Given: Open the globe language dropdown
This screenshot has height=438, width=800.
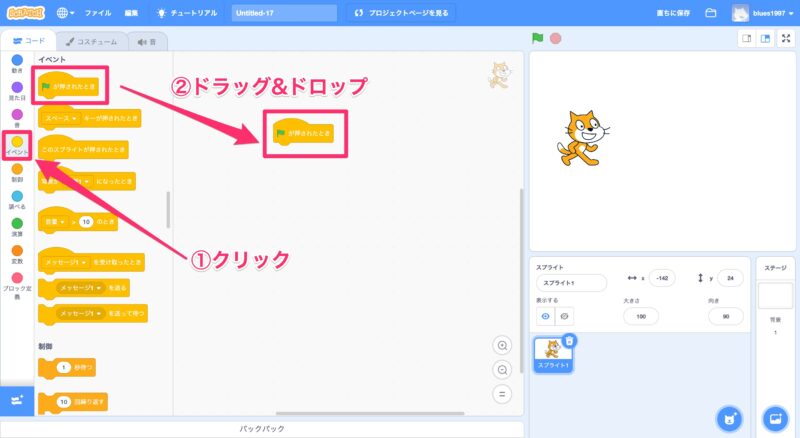Looking at the screenshot, I should (x=67, y=13).
